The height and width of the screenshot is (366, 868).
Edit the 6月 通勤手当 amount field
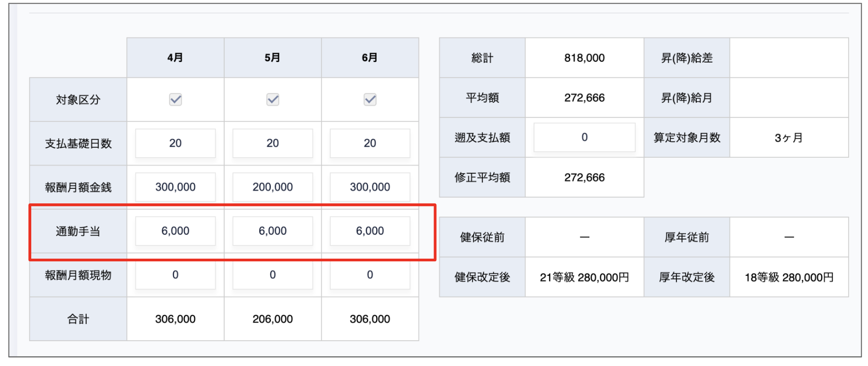coord(370,231)
